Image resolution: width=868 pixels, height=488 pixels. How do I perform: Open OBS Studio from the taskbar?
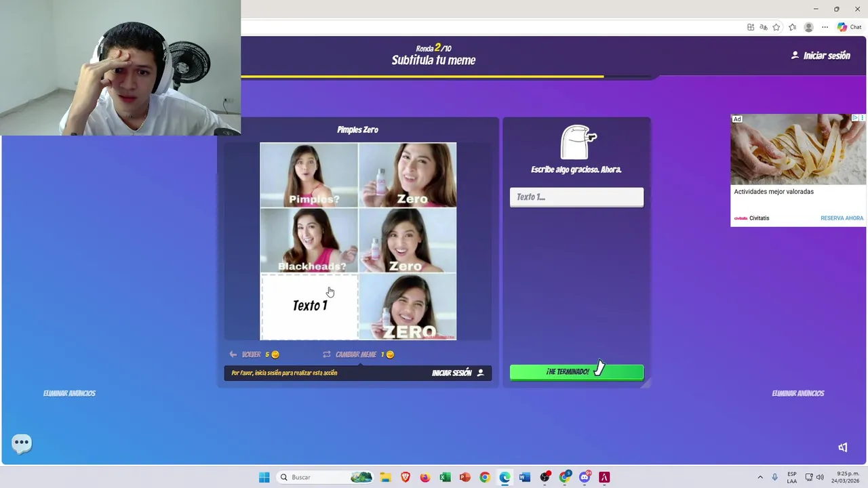pos(545,477)
